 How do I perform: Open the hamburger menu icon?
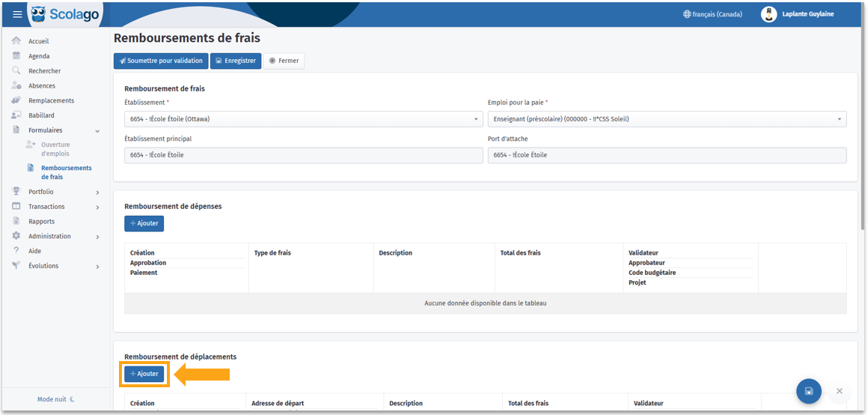(x=18, y=14)
